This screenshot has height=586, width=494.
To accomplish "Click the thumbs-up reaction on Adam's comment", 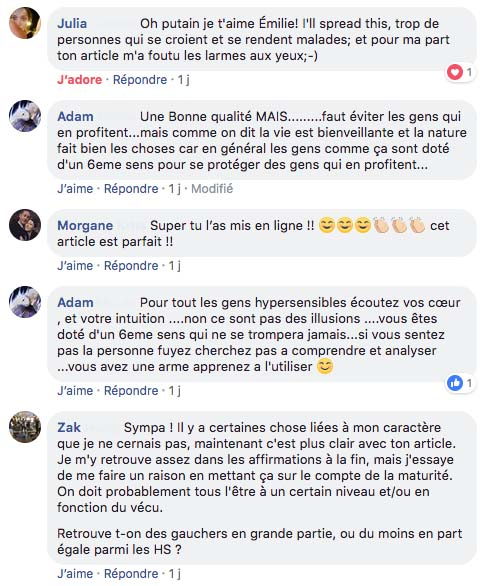I will 455,383.
